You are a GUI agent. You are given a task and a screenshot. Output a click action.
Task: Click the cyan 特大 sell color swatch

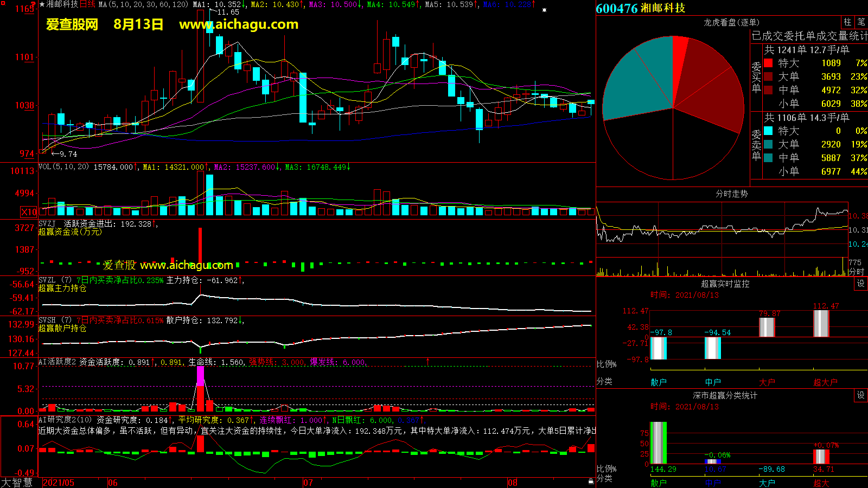click(x=768, y=131)
